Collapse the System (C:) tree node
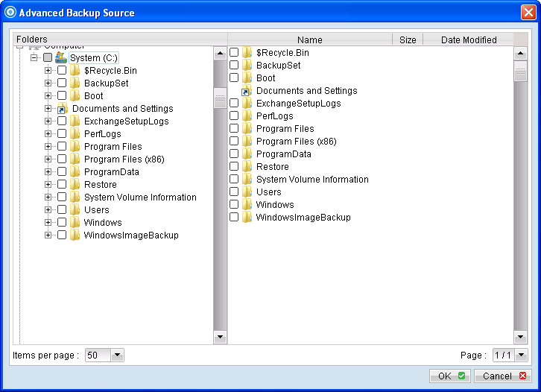Screen dimensions: 541x392 (34, 57)
